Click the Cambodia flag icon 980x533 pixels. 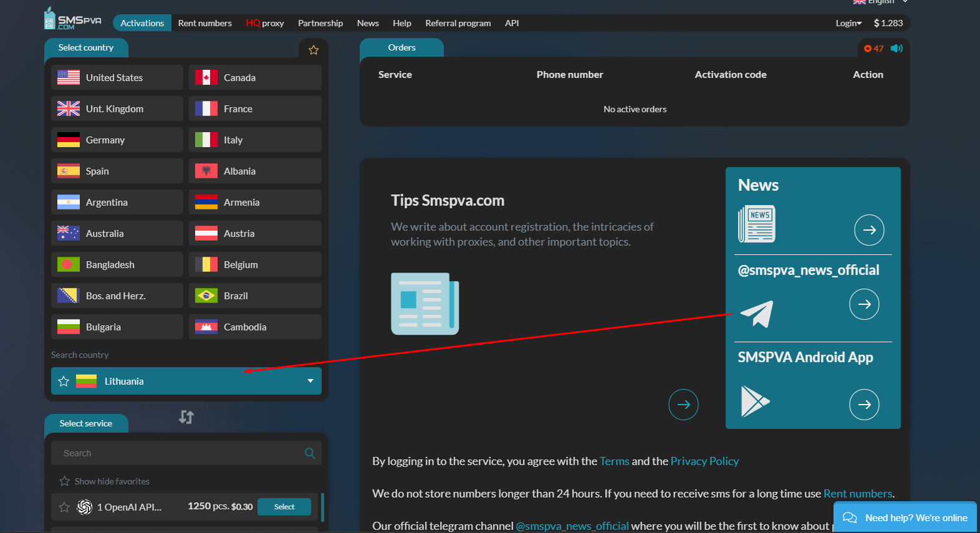point(206,327)
